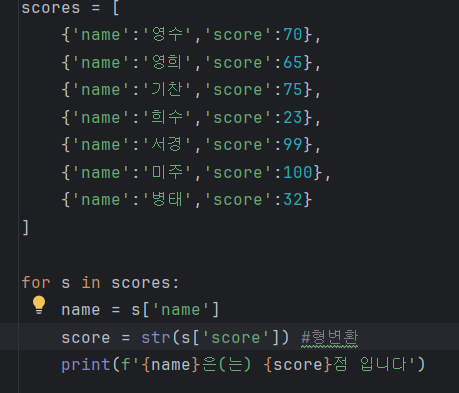Click the number 99 in the 서경 entry

(x=293, y=145)
